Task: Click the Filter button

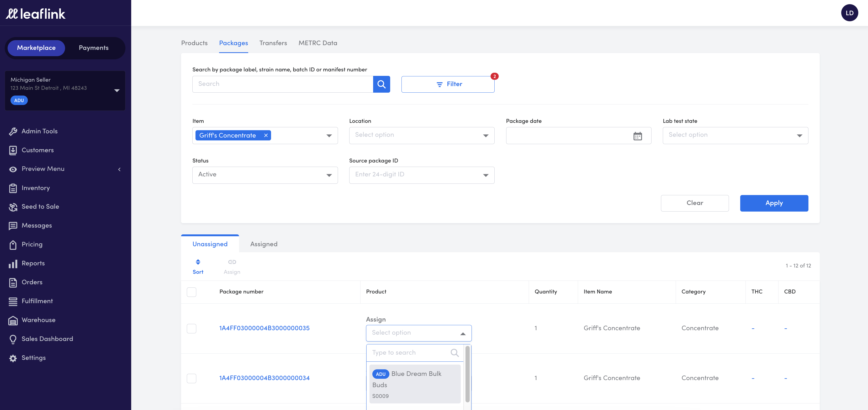Action: coord(447,84)
